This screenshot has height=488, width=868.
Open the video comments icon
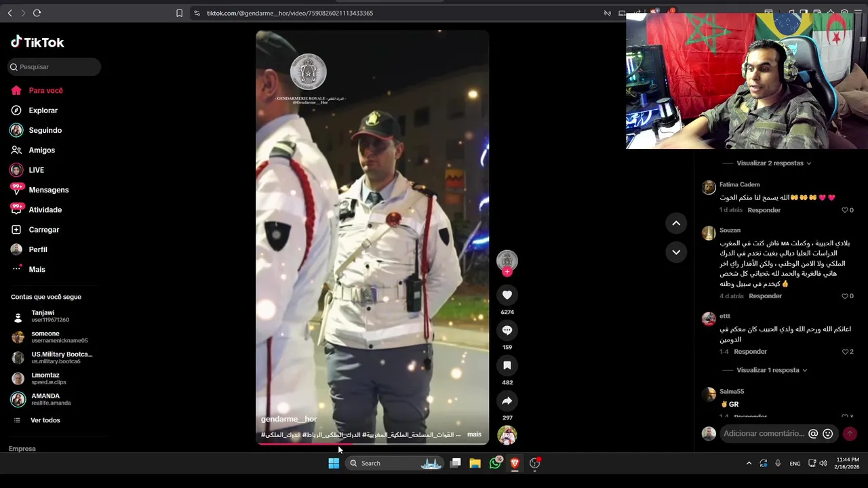507,330
